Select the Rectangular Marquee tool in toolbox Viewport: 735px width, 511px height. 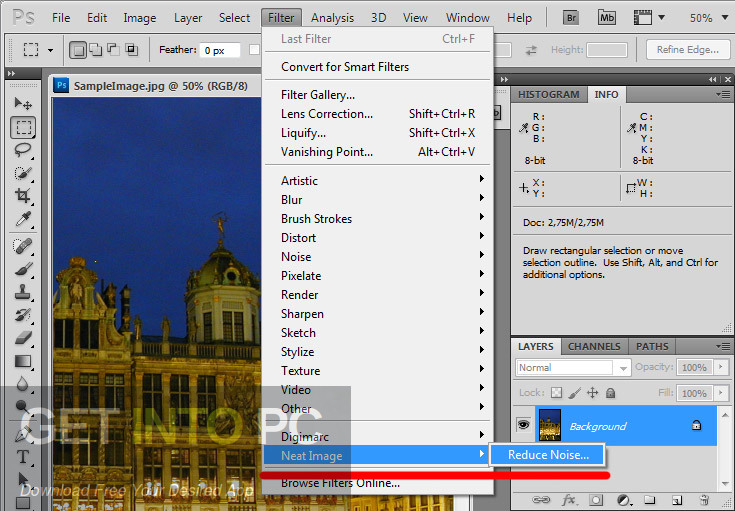[x=22, y=127]
